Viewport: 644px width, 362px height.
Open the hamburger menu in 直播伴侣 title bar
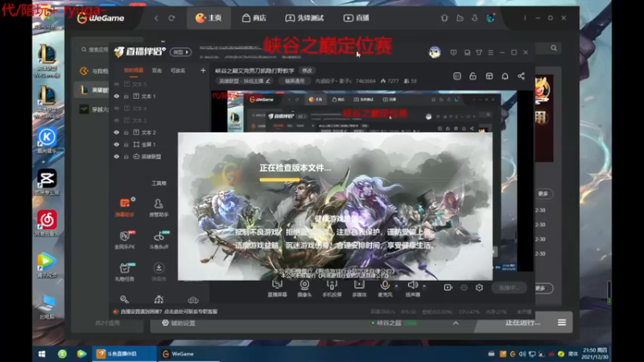click(490, 52)
